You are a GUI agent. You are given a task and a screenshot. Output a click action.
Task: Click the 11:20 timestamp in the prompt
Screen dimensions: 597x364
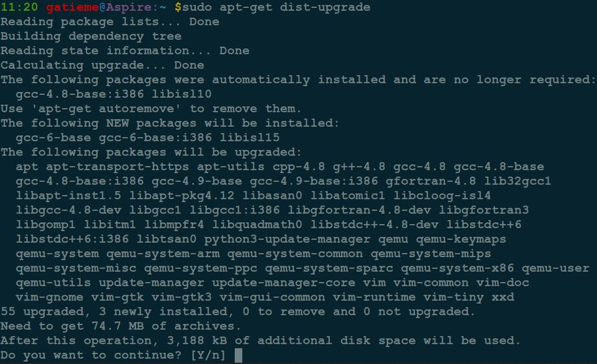tap(19, 7)
